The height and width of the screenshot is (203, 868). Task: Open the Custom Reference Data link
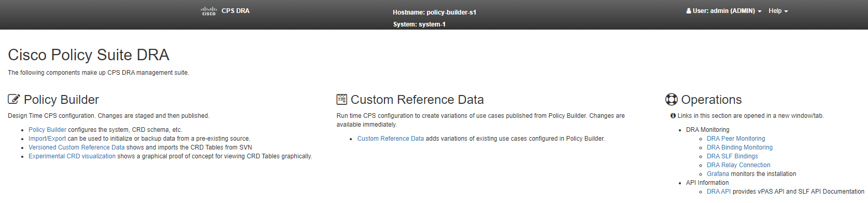pos(391,139)
